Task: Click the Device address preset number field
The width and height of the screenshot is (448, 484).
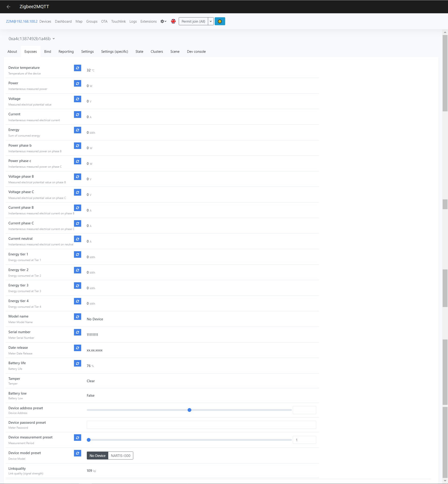Action: click(x=304, y=410)
